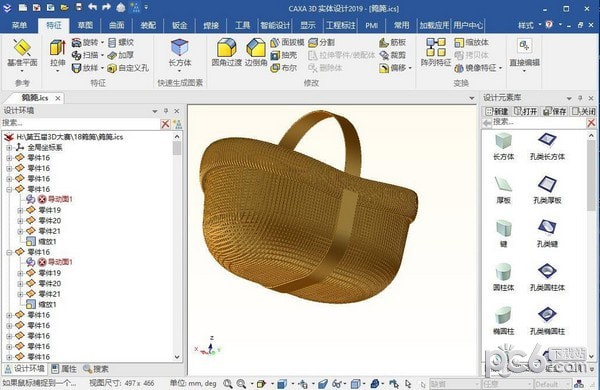The width and height of the screenshot is (600, 390).
Task: Toggle auto-hide pin on 设计环境 panel
Action: [166, 111]
